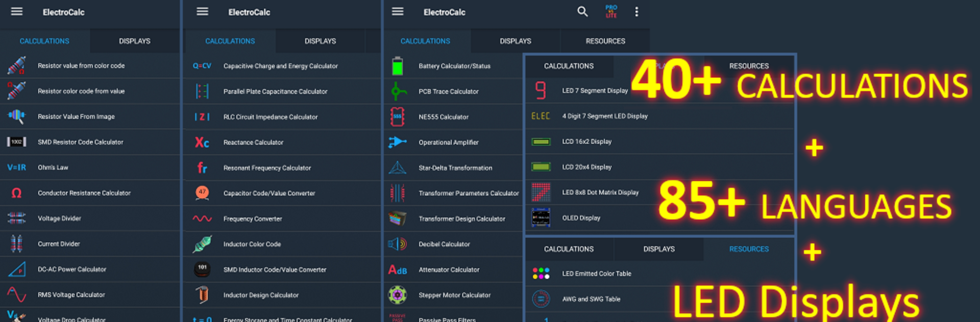Click the SMD Inductor Code icon
The width and height of the screenshot is (980, 322).
point(202,269)
